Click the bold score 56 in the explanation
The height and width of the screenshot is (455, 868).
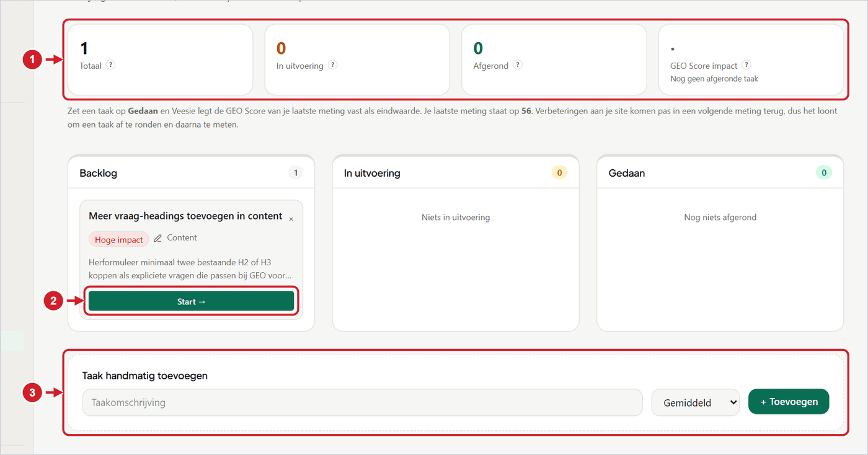528,111
